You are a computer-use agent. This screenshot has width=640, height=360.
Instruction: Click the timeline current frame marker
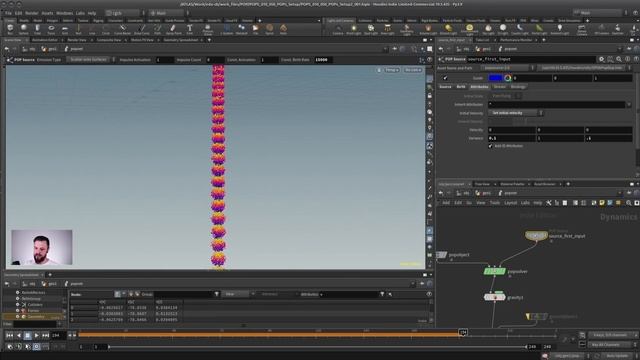tap(462, 333)
